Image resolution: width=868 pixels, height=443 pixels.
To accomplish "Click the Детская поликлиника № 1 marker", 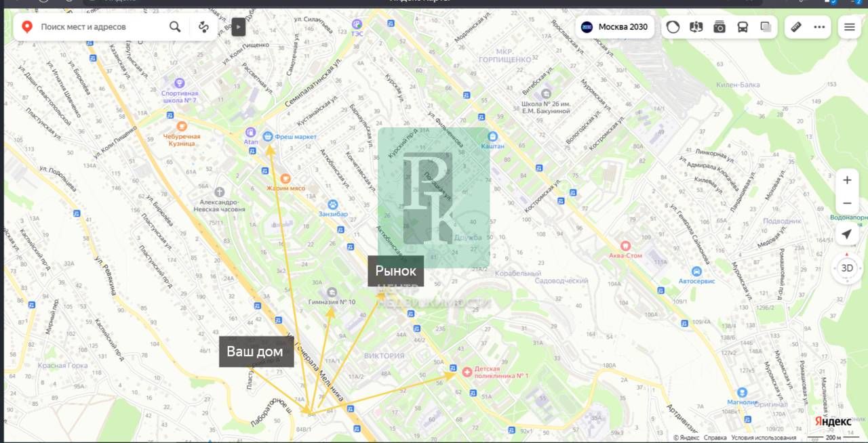I will pos(467,372).
